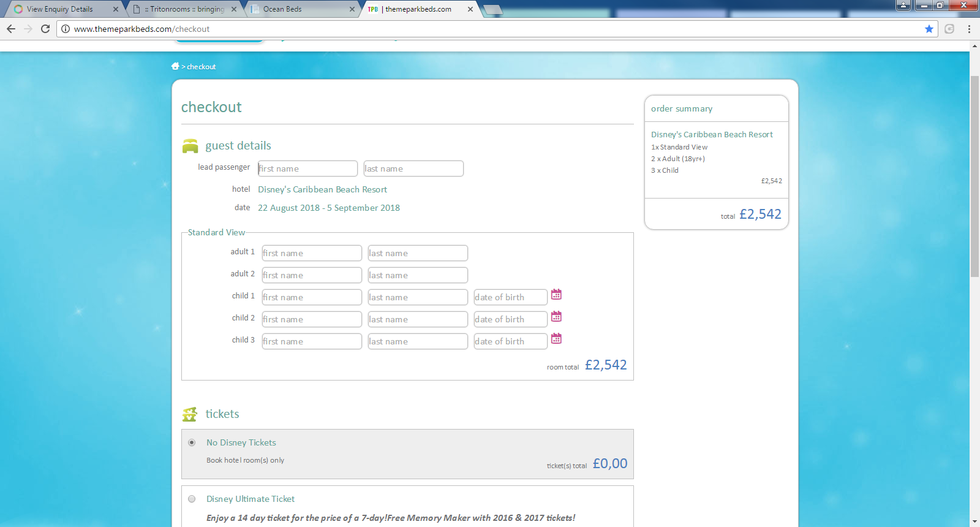Click the hotel name in guest details
Viewport: 980px width, 527px height.
[x=322, y=190]
